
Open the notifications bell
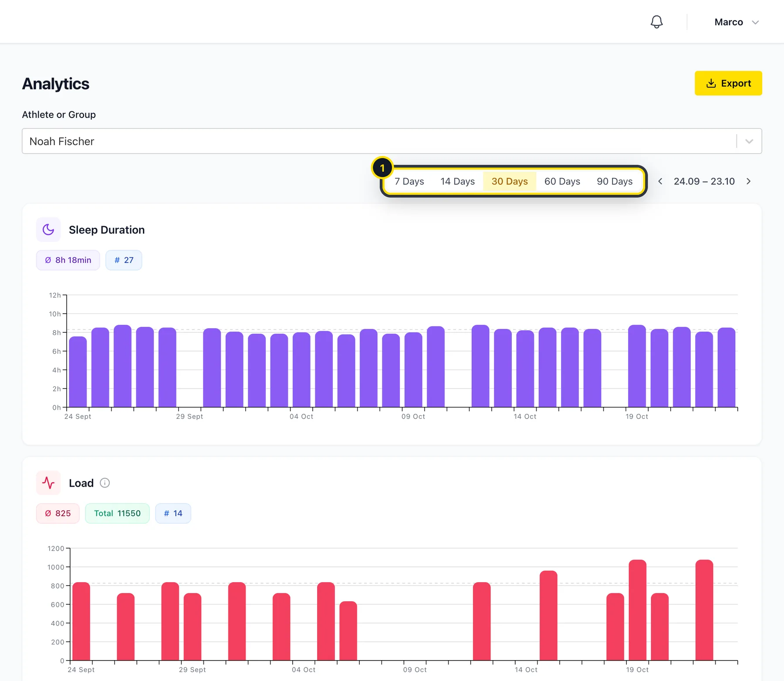[656, 22]
